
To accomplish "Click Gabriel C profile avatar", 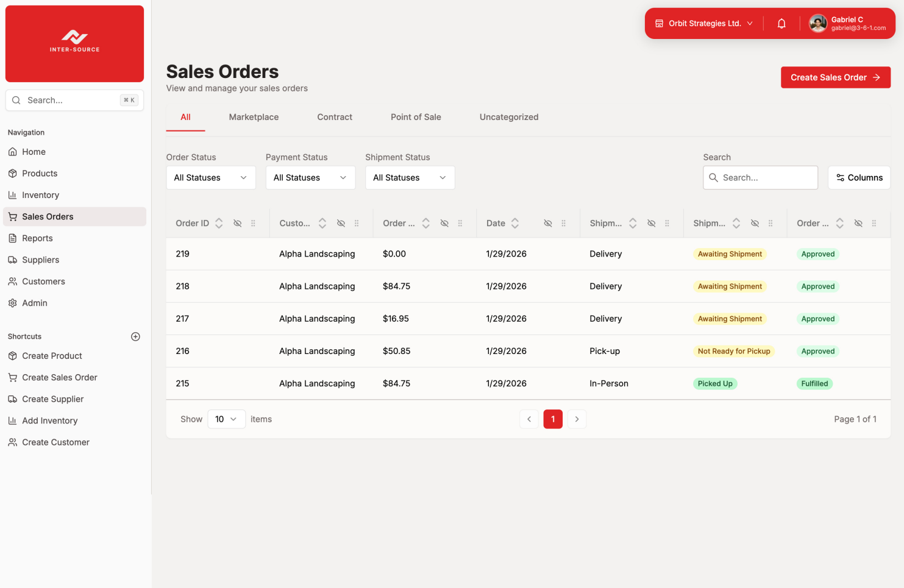I will (x=817, y=24).
